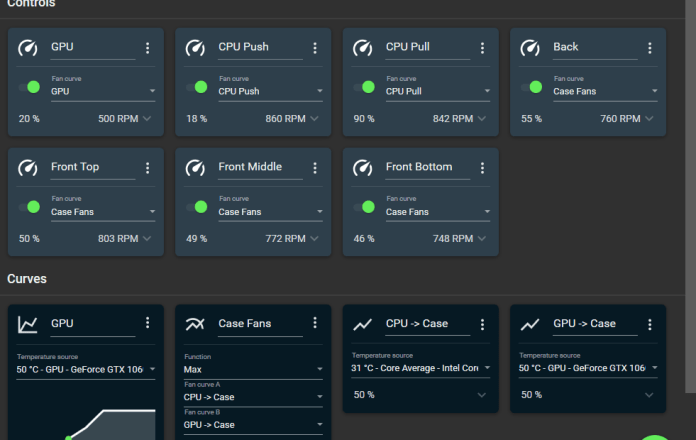The height and width of the screenshot is (440, 696).
Task: Open the Front Bottom card three-dot menu
Action: pos(482,168)
